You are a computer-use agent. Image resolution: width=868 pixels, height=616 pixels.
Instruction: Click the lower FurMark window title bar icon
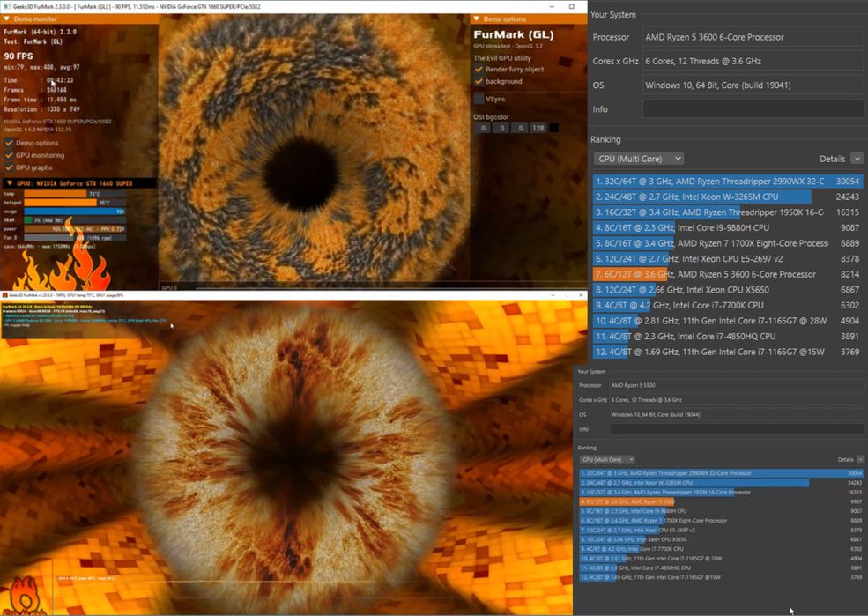4,295
